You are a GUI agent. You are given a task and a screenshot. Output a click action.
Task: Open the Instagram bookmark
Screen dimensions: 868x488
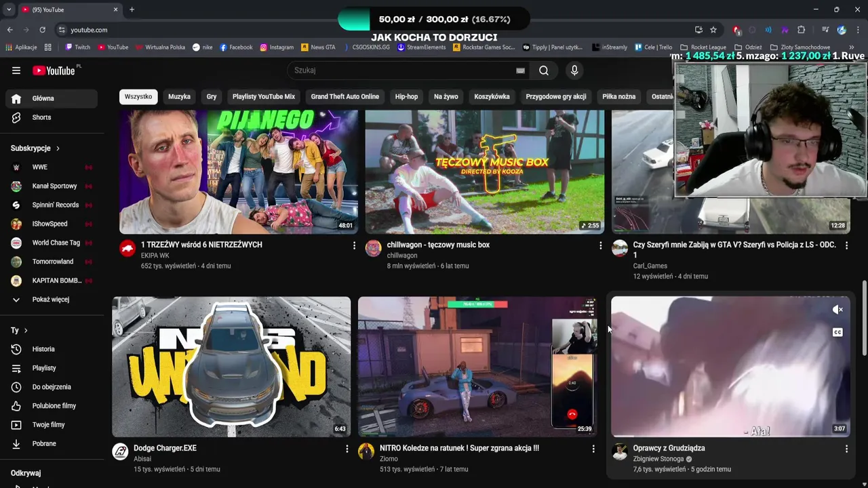[x=277, y=47]
